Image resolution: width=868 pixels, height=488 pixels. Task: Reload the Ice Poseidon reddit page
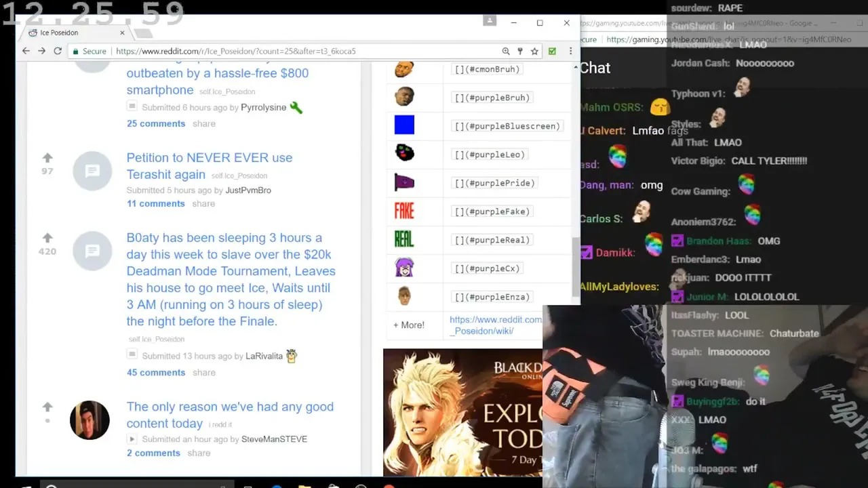58,51
